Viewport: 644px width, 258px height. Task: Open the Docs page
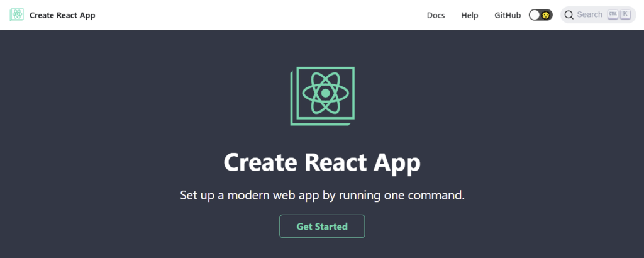click(x=436, y=15)
